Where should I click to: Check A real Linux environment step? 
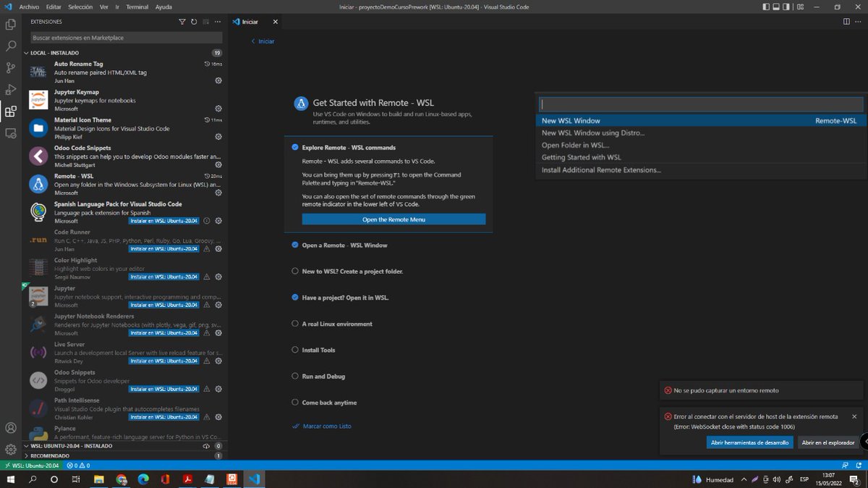(295, 324)
